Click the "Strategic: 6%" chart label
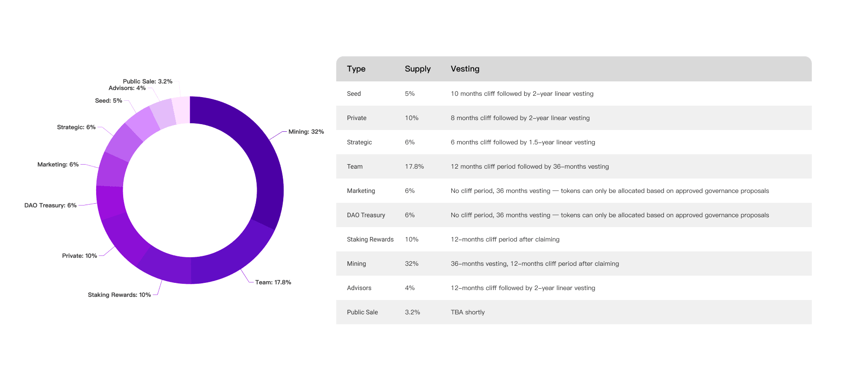The width and height of the screenshot is (868, 380). click(x=76, y=127)
